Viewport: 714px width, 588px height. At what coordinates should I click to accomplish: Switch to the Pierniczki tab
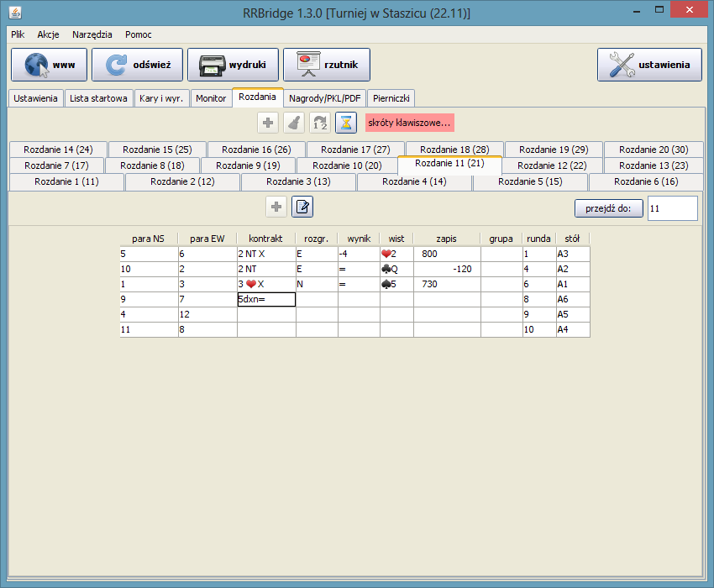(x=391, y=98)
